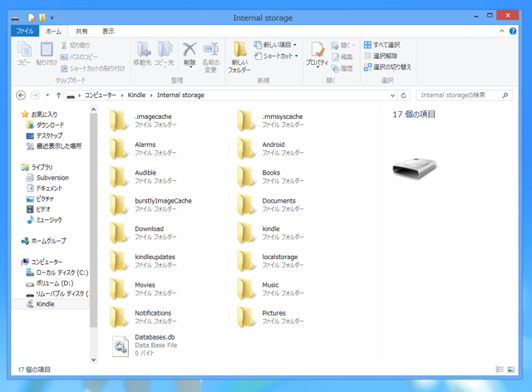Click the Open (開く) ribbon button
The image size is (532, 392).
coord(343,45)
